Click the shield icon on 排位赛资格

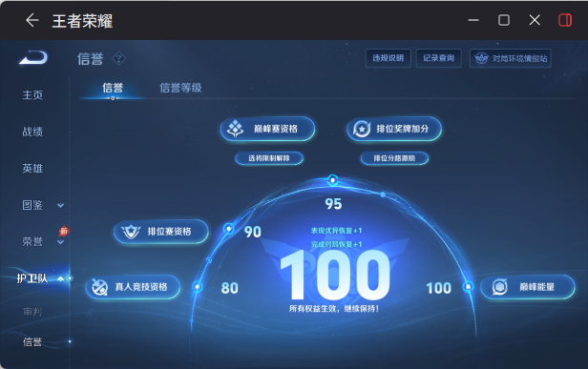tap(131, 232)
